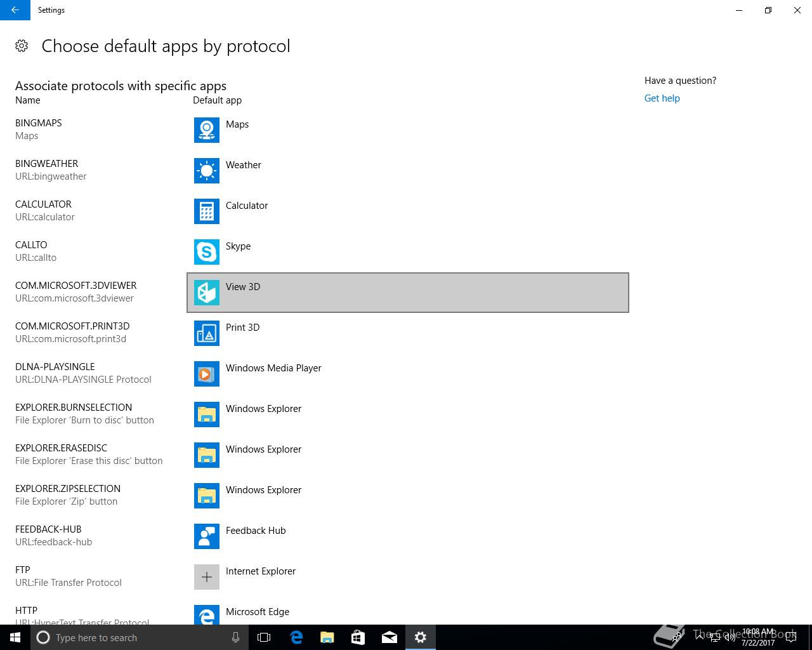The image size is (812, 650).
Task: Click the taskbar clock showing 7/22/2017
Action: 758,637
